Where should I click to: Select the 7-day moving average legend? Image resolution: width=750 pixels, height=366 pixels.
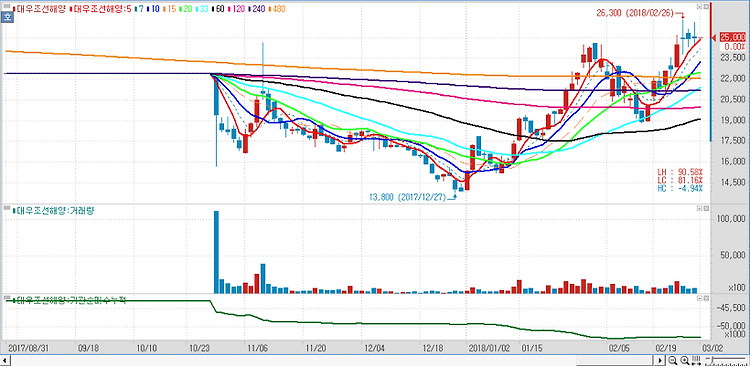click(x=140, y=9)
